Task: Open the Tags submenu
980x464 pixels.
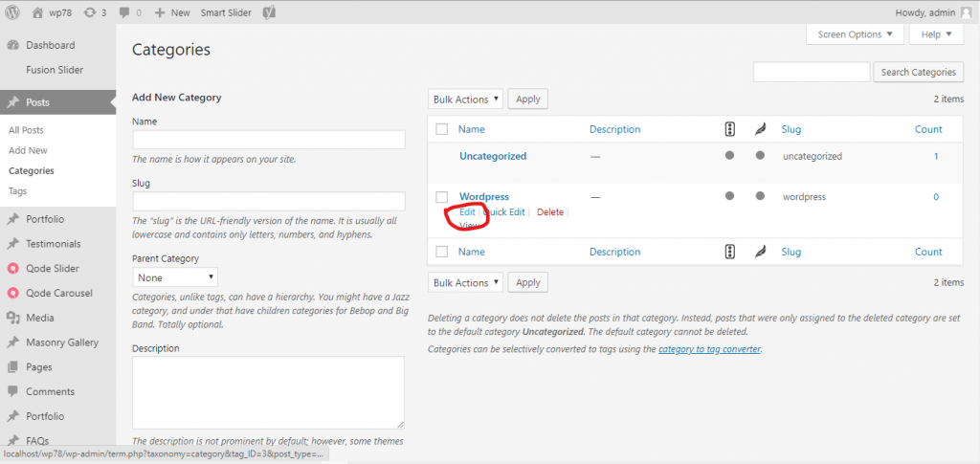Action: tap(17, 191)
